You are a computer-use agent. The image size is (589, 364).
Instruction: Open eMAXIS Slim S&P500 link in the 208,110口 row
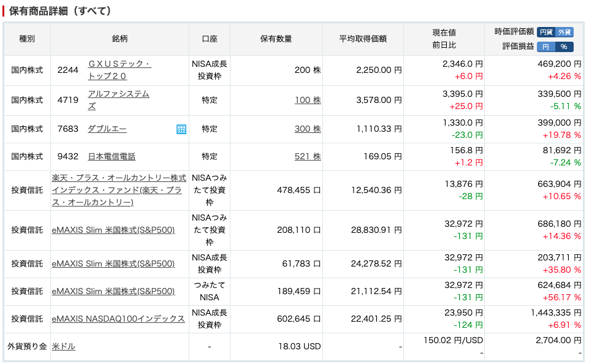113,230
